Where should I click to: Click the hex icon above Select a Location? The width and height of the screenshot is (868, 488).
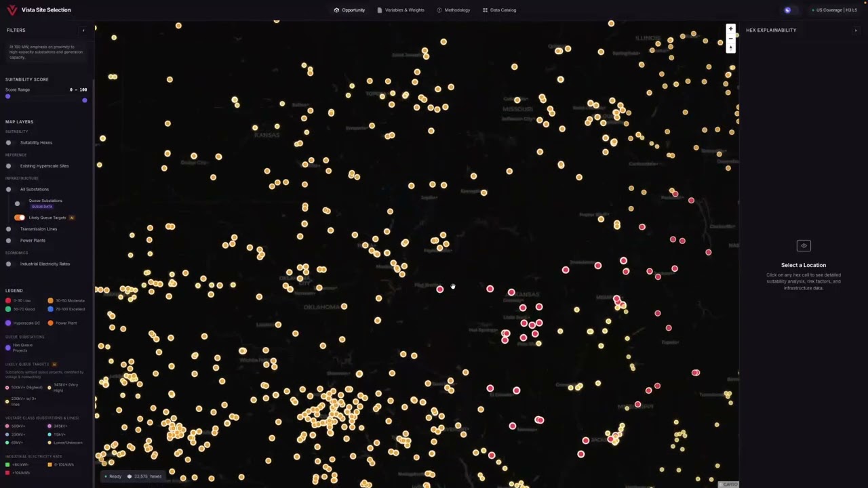804,246
